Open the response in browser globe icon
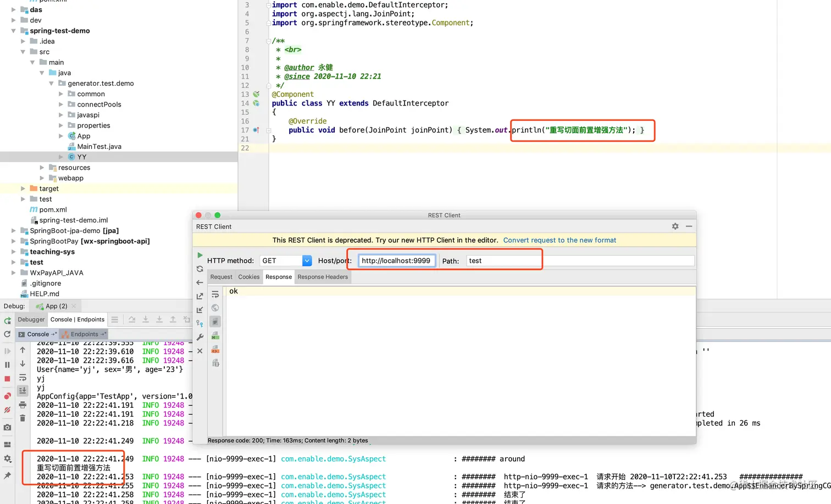Image resolution: width=831 pixels, height=504 pixels. point(215,308)
